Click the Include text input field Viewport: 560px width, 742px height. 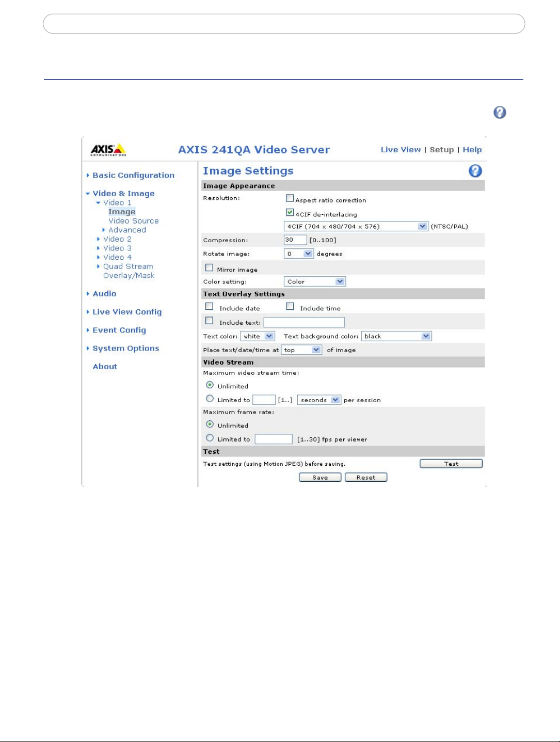(304, 322)
